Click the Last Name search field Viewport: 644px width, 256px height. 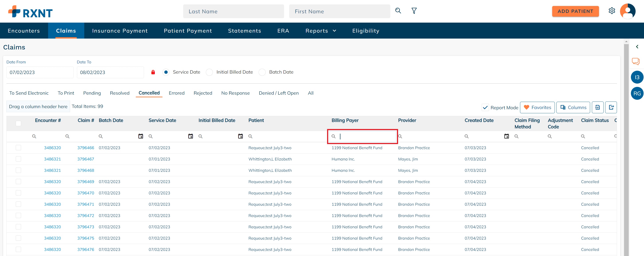pyautogui.click(x=234, y=11)
